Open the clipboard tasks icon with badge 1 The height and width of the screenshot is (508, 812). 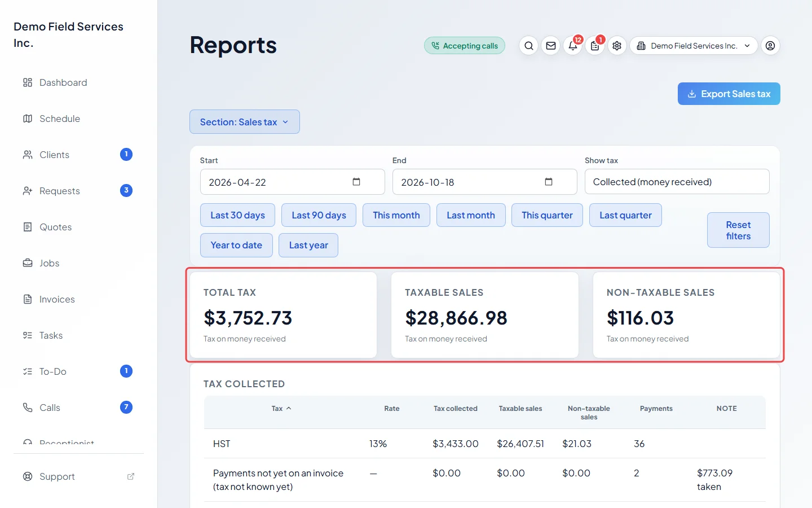click(x=595, y=46)
